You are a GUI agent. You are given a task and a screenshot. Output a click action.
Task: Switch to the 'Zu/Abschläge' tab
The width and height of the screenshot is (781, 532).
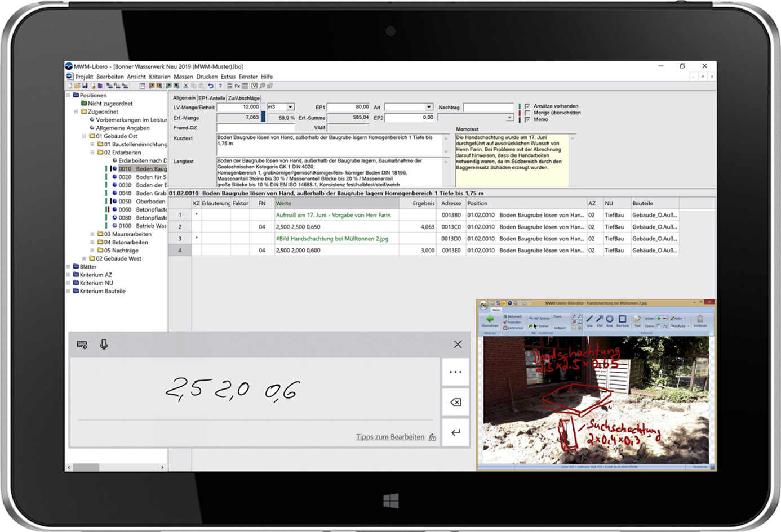click(244, 98)
